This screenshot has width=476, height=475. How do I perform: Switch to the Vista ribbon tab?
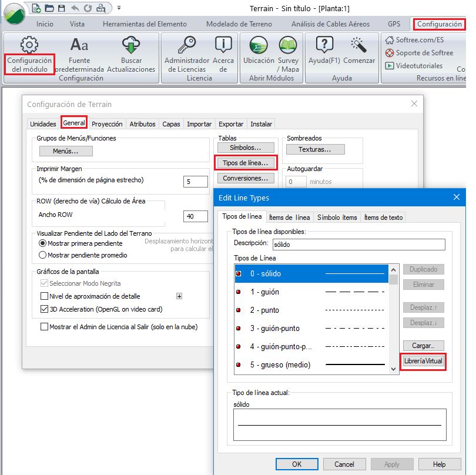[77, 24]
